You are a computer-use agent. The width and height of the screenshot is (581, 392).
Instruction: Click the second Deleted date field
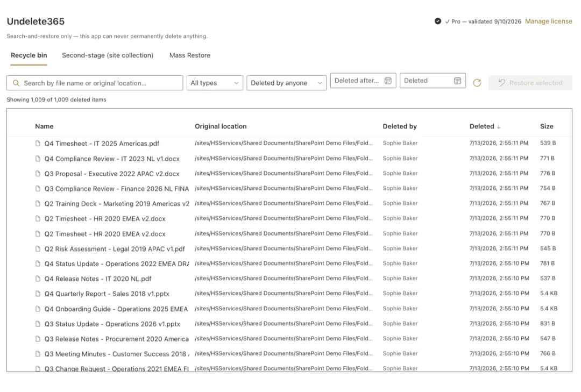[433, 81]
